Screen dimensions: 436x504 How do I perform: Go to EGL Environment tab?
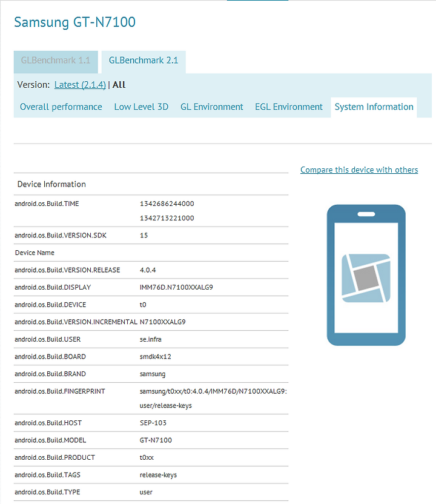(289, 107)
